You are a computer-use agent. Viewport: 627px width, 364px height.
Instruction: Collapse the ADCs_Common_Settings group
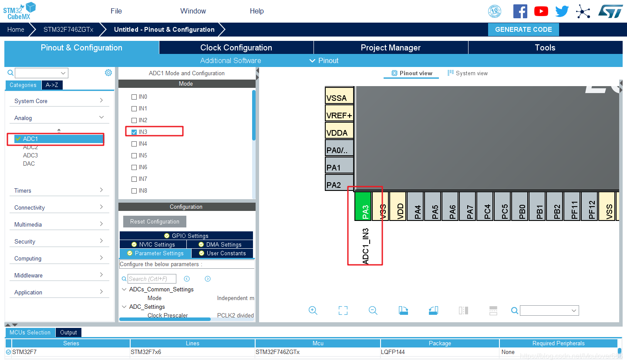pyautogui.click(x=124, y=289)
